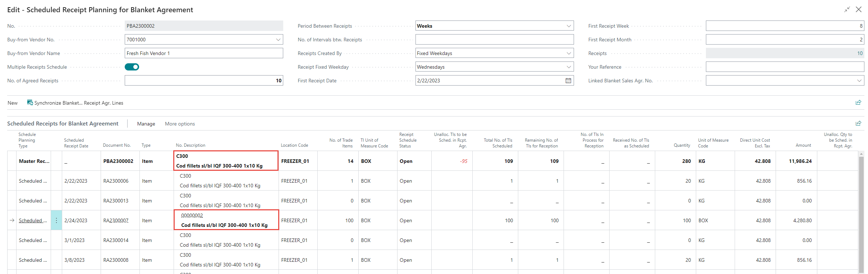Close the Scheduled Receipt Planning dialog

(859, 10)
